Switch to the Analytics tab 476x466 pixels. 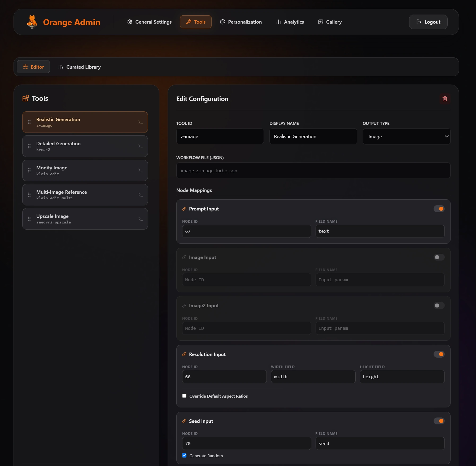[x=290, y=22]
